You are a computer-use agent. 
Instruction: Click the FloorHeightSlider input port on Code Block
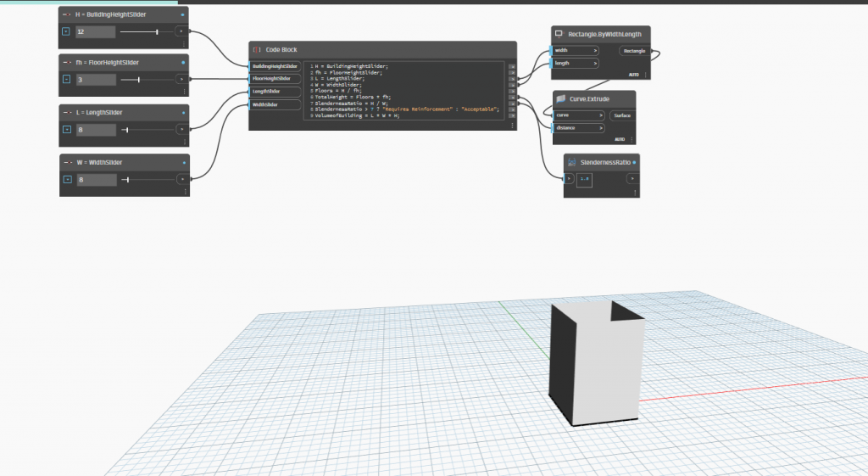pos(275,79)
